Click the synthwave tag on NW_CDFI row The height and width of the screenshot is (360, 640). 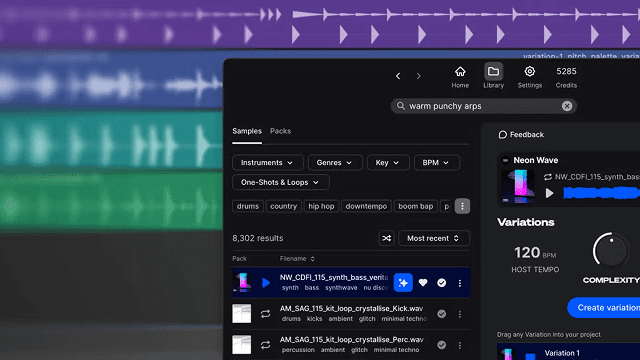(341, 288)
